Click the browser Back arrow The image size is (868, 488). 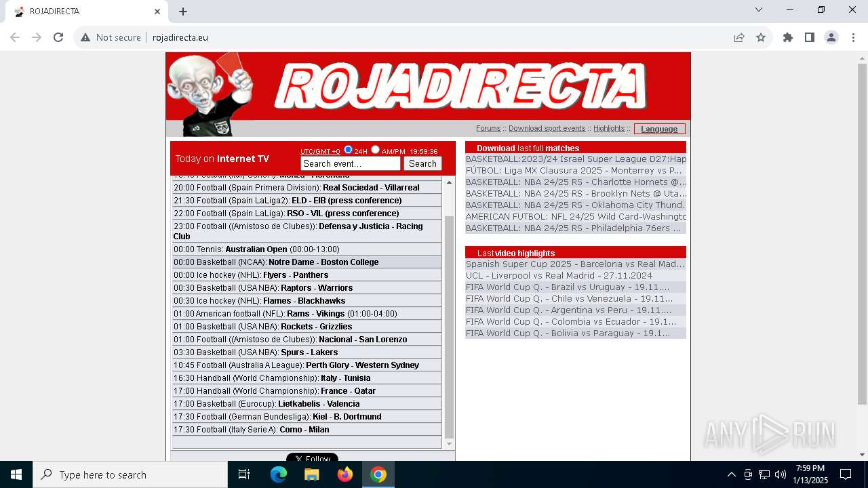click(15, 37)
